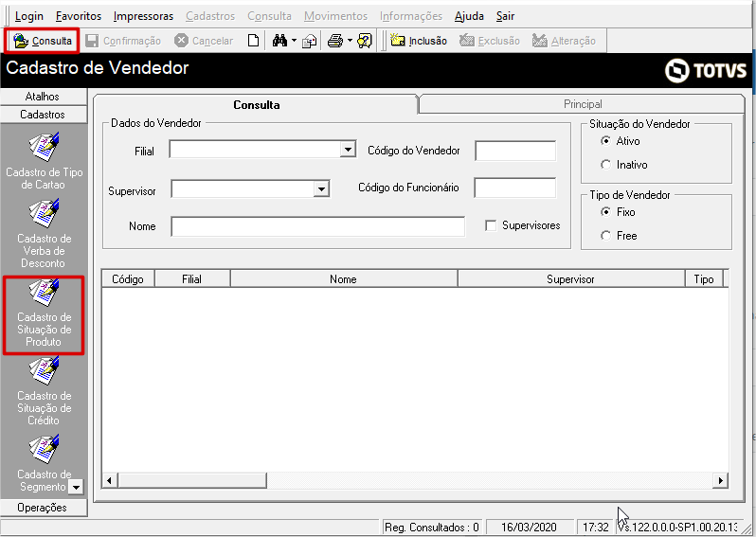
Task: Click the help question mark icon
Action: (x=365, y=41)
